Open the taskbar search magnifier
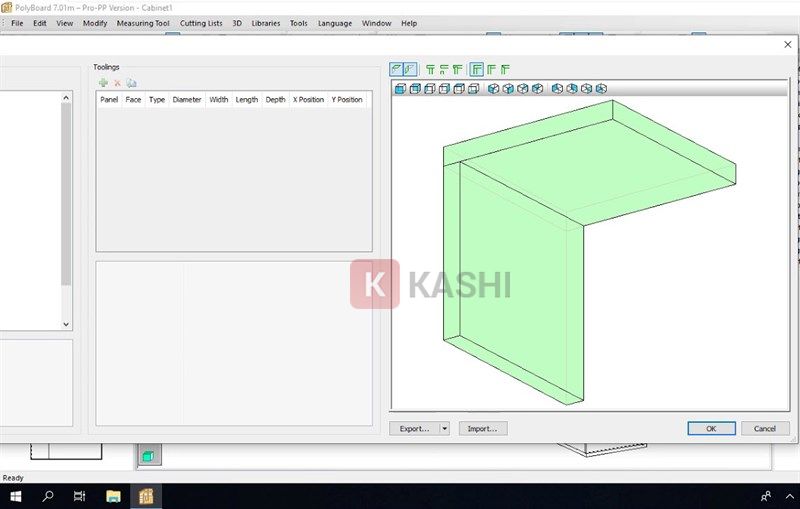 coord(48,496)
